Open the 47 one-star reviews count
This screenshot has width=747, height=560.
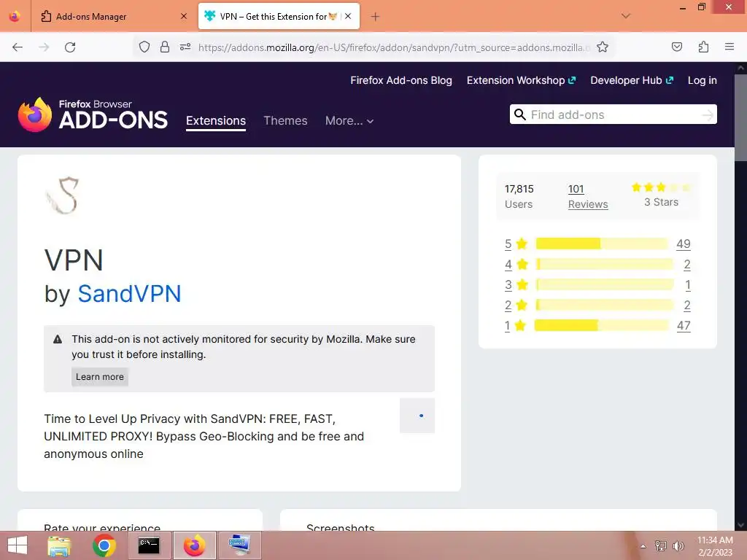pos(684,326)
